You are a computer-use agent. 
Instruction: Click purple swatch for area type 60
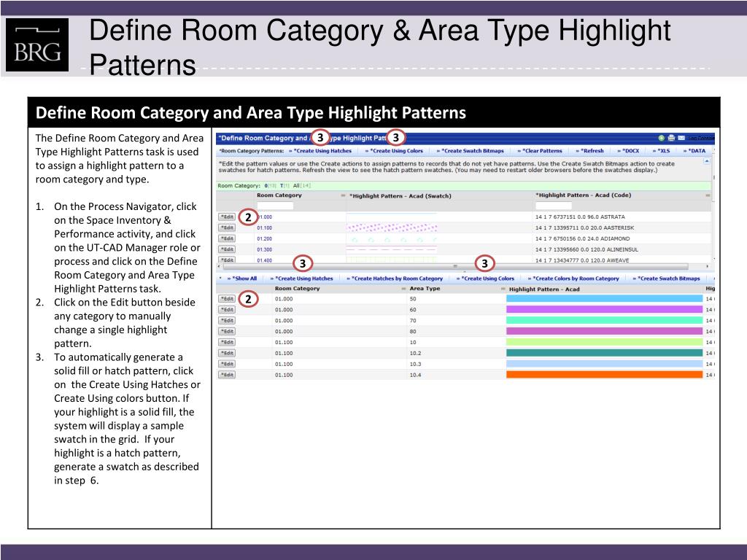(x=604, y=309)
